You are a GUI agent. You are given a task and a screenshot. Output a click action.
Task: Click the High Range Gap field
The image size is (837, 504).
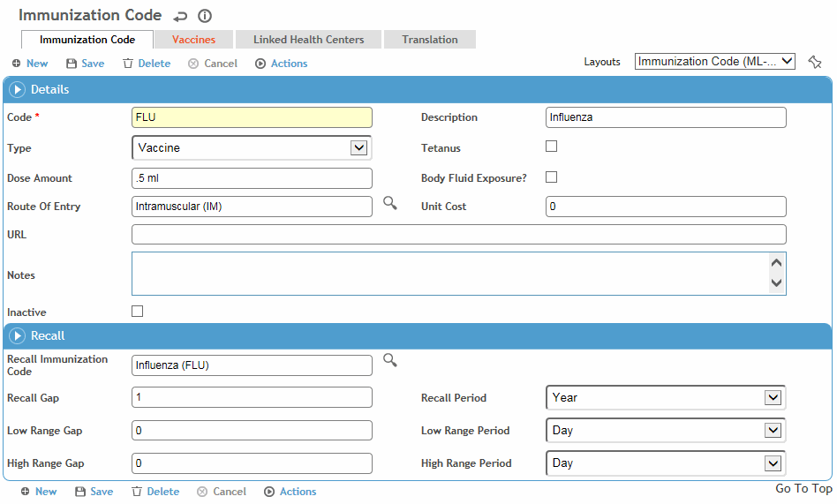(252, 463)
